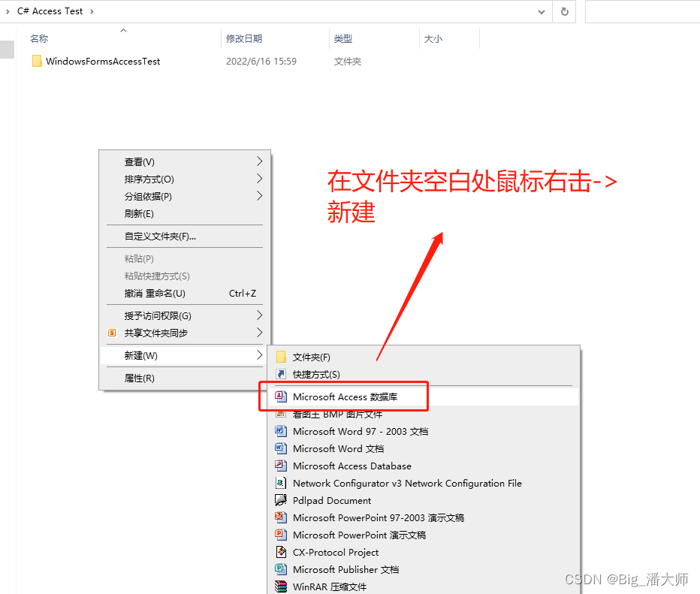
Task: Click the C# Access Test breadcrumb
Action: pyautogui.click(x=50, y=11)
